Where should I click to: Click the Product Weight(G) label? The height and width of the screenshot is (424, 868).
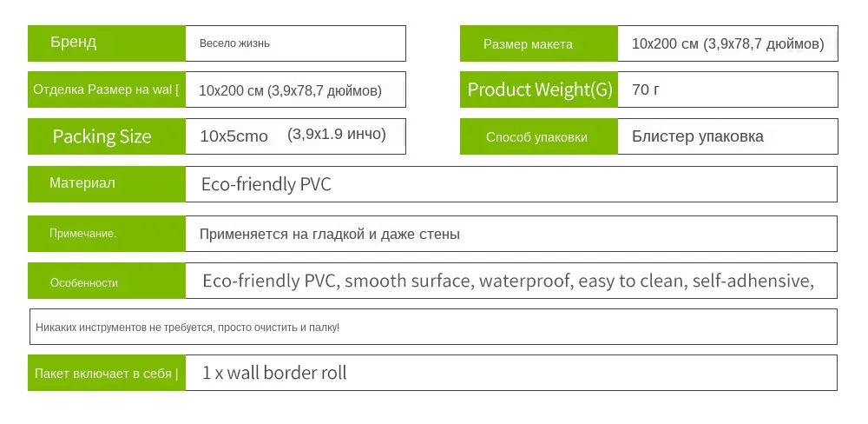pyautogui.click(x=538, y=89)
